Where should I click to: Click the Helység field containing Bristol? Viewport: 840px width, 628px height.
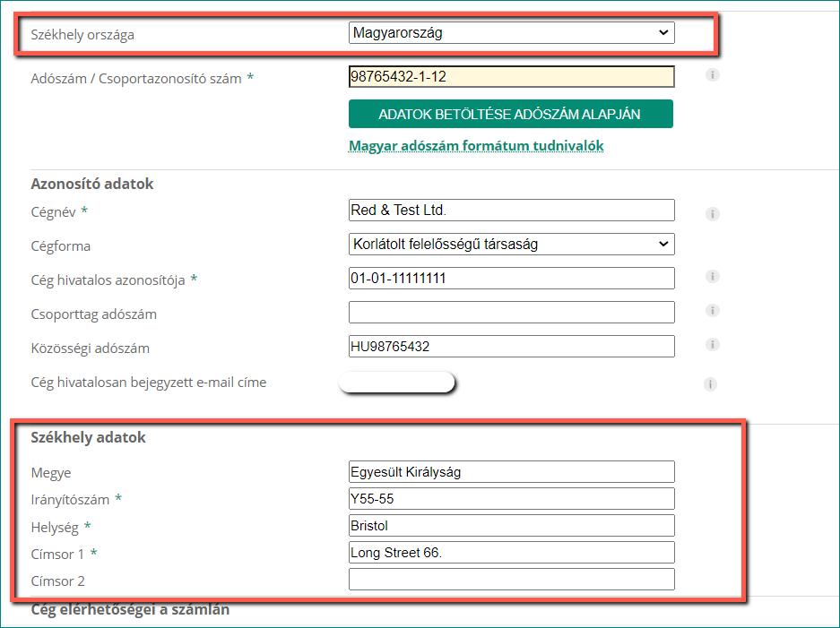(512, 526)
